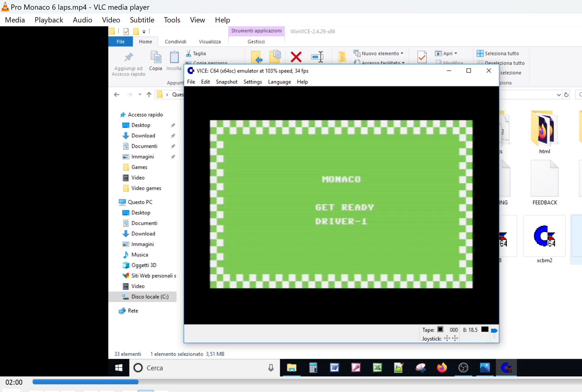
Task: Switch to the Visualizza ribbon tab
Action: [x=210, y=42]
